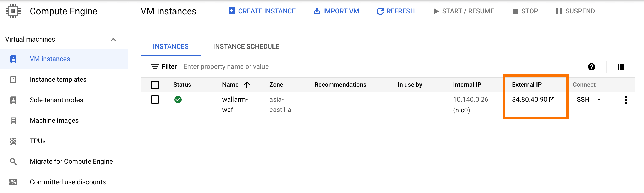Open the wallarm-waf row three-dot menu
Image resolution: width=644 pixels, height=193 pixels.
tap(626, 100)
